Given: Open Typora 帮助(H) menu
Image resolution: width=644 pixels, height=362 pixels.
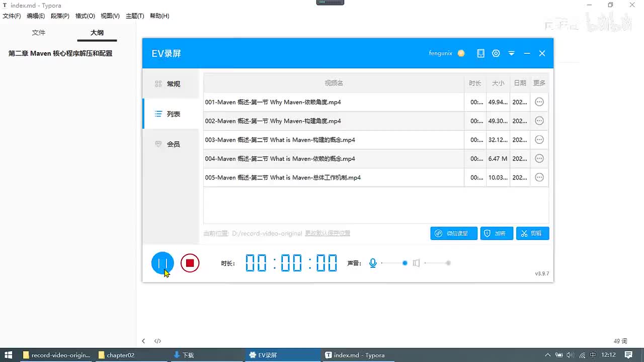Looking at the screenshot, I should [x=159, y=16].
